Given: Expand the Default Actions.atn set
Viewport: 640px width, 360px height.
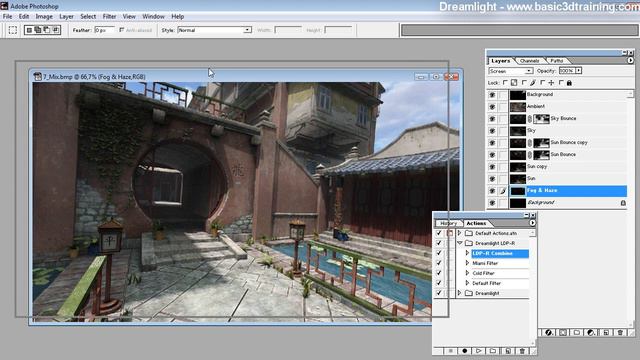Looking at the screenshot, I should click(x=459, y=233).
